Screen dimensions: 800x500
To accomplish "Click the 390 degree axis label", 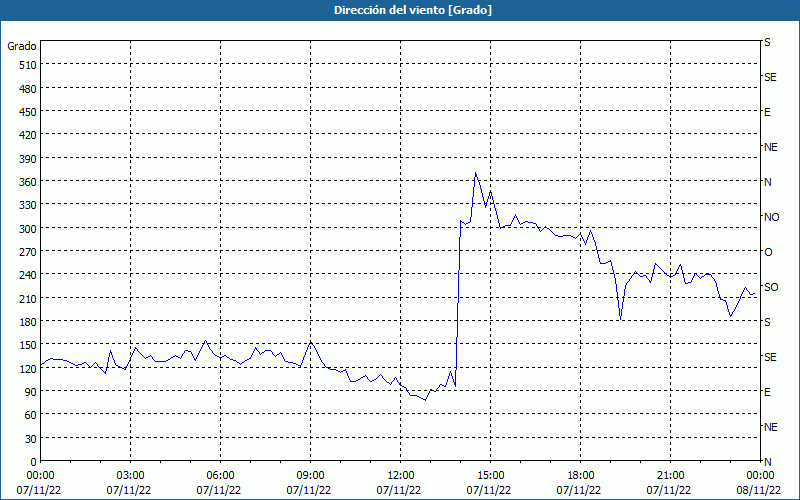I will pos(28,159).
